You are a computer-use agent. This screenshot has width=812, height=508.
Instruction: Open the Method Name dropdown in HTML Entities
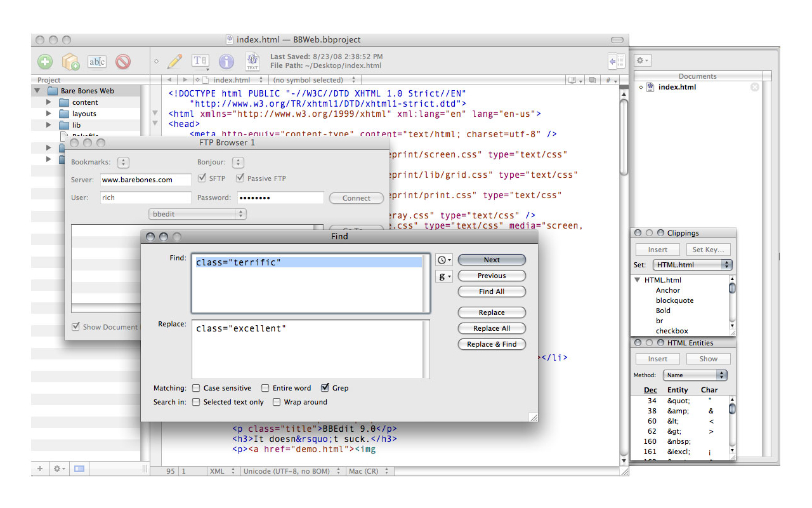click(x=695, y=375)
